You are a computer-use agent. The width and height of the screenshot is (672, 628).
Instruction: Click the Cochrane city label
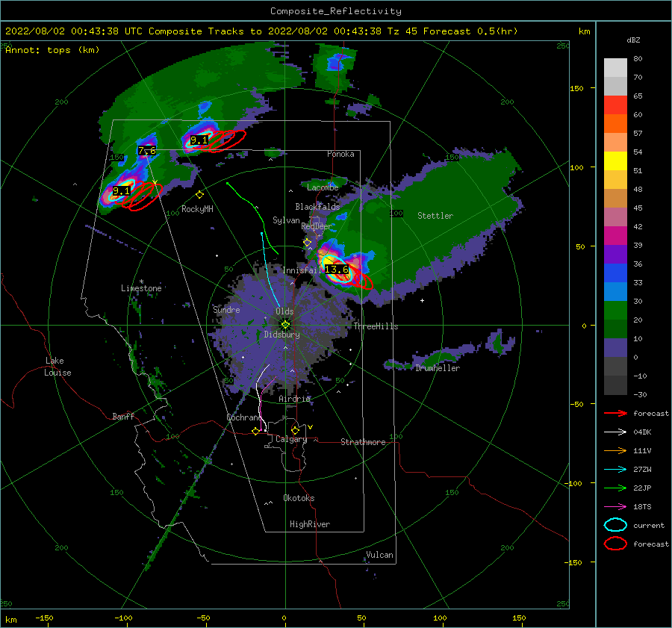243,417
